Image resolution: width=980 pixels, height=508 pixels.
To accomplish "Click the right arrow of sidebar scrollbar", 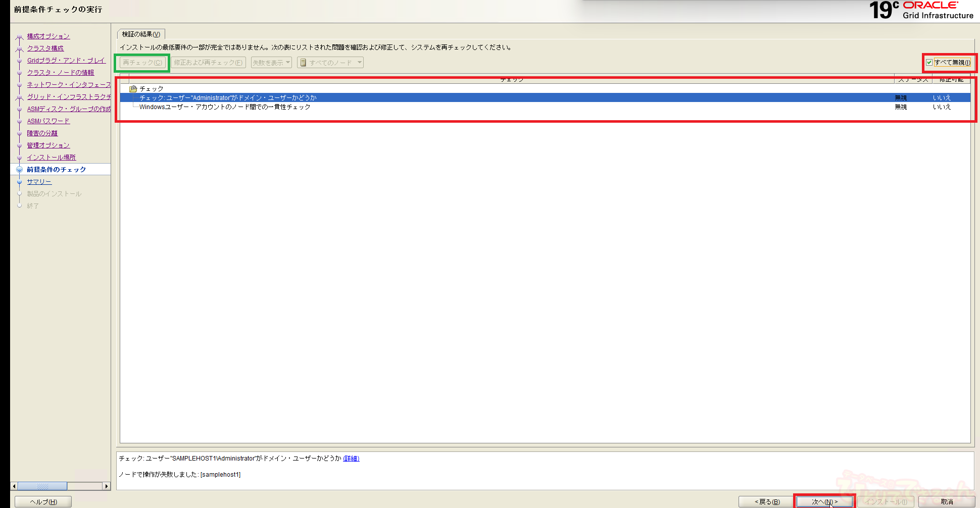I will 106,486.
